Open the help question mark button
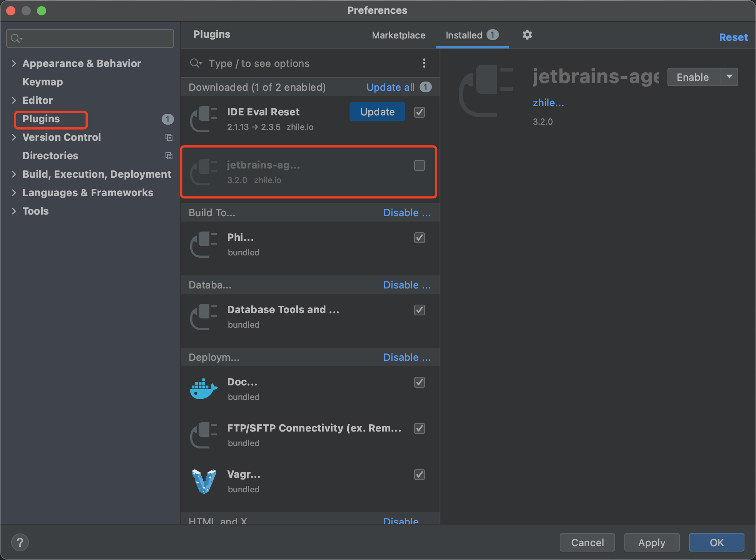 point(20,542)
